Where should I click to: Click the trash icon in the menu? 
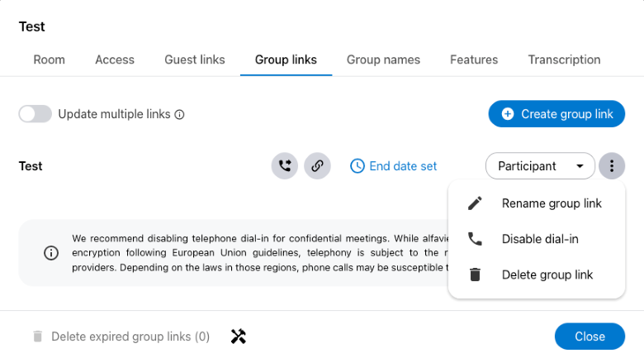point(475,274)
